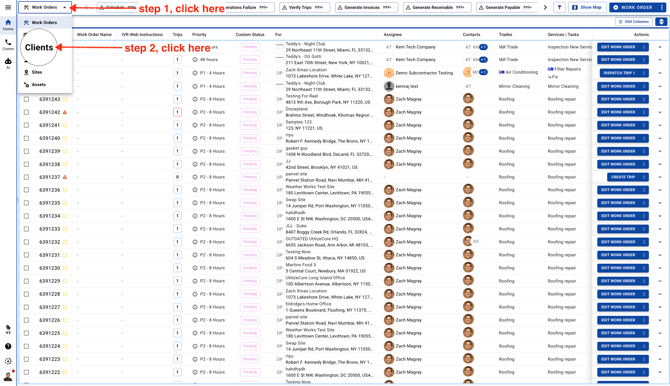Image resolution: width=670 pixels, height=386 pixels.
Task: Click the kemraj test assignee avatar
Action: click(388, 86)
